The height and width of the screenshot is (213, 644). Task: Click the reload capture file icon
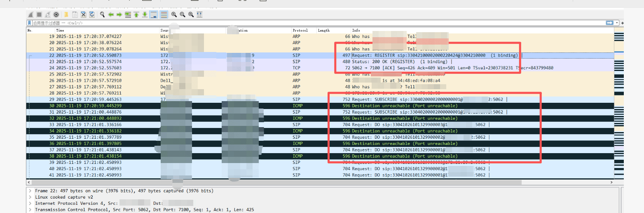(x=91, y=14)
